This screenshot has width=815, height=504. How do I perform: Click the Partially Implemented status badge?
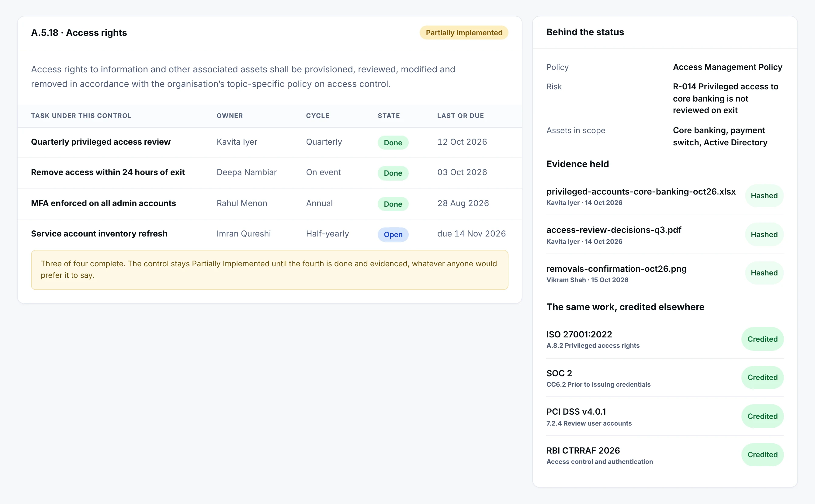tap(463, 33)
